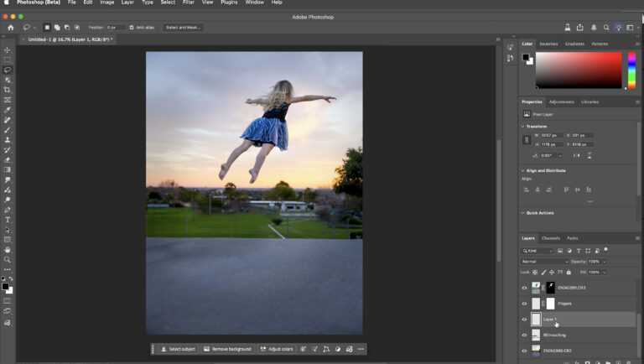
Task: Toggle the Anti-alias checkbox
Action: tap(132, 28)
